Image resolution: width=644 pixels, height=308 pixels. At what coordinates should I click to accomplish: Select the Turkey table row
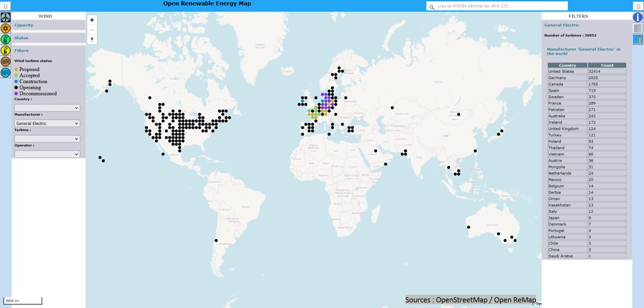[587, 135]
